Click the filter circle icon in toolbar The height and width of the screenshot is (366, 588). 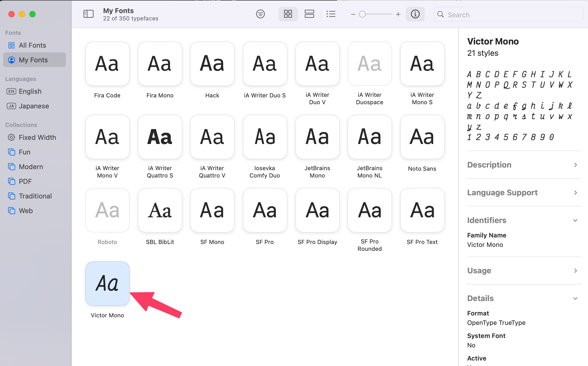coord(260,14)
